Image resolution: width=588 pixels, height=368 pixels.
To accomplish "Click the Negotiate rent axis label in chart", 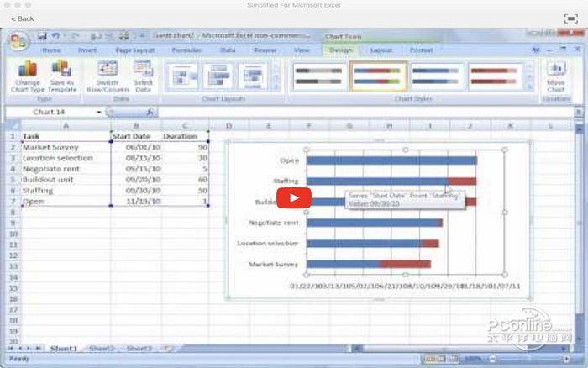I will (273, 223).
